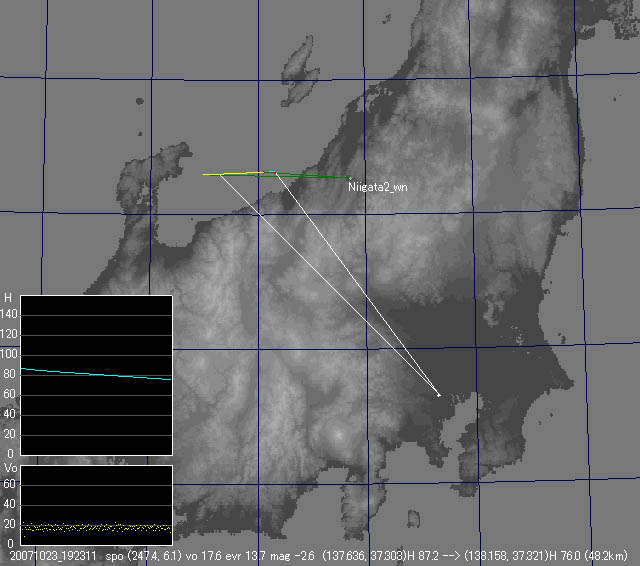Click the H graph axis title
Screen dimensions: 640x566
[7, 298]
